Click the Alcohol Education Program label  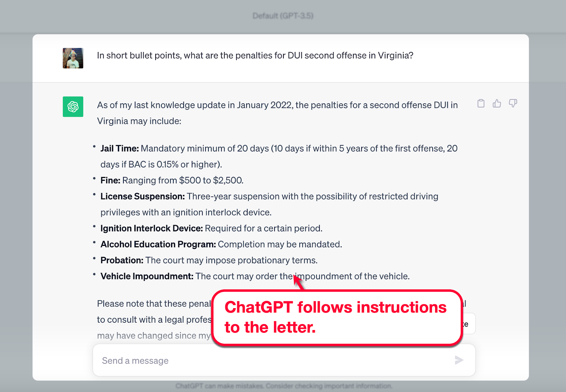158,244
